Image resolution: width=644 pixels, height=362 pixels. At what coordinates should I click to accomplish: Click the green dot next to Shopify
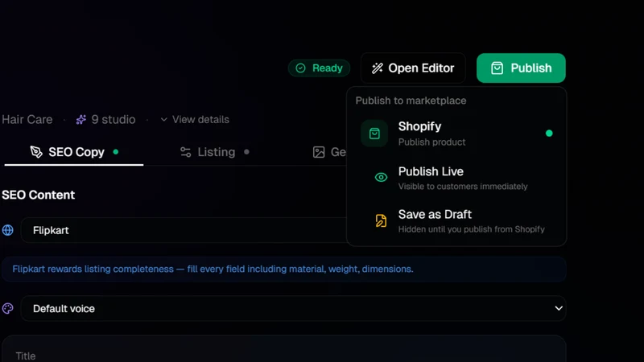549,134
